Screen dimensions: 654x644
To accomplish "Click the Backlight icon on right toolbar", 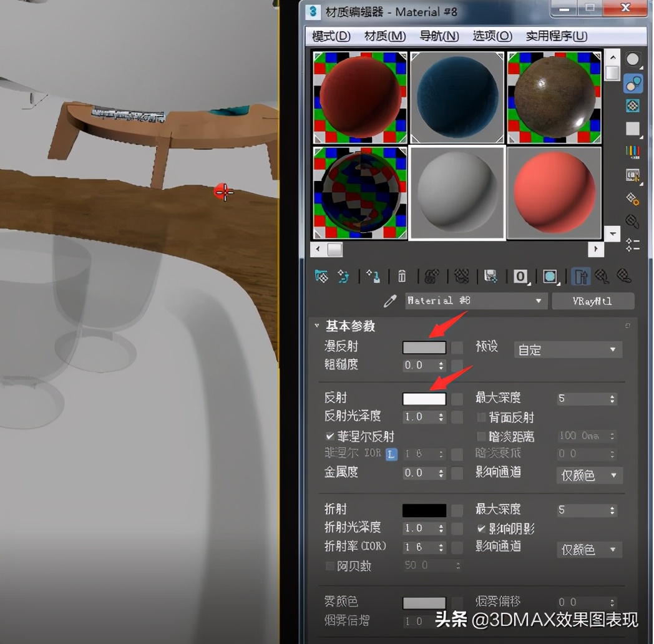I will 633,84.
